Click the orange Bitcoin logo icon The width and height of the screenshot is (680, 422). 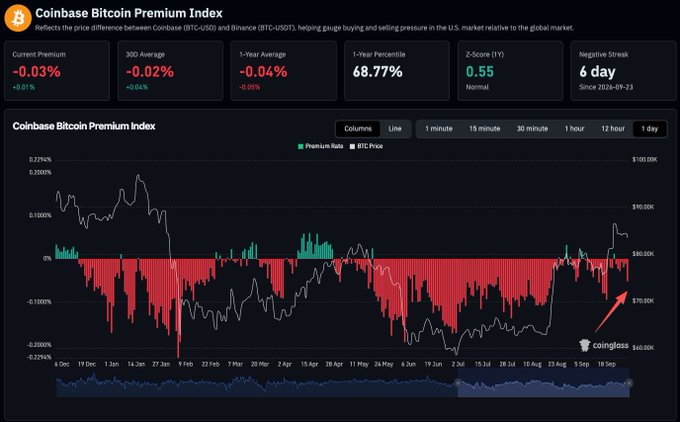pyautogui.click(x=18, y=18)
